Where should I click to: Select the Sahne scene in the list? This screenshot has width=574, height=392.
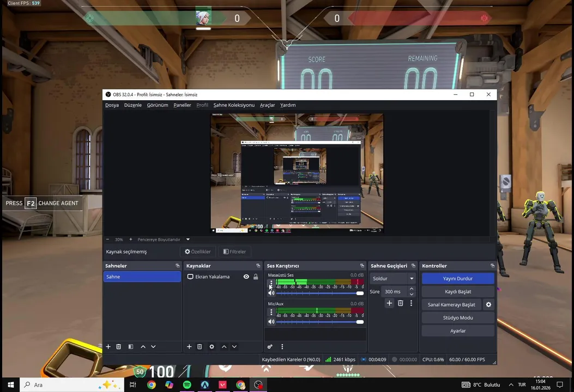pyautogui.click(x=142, y=277)
